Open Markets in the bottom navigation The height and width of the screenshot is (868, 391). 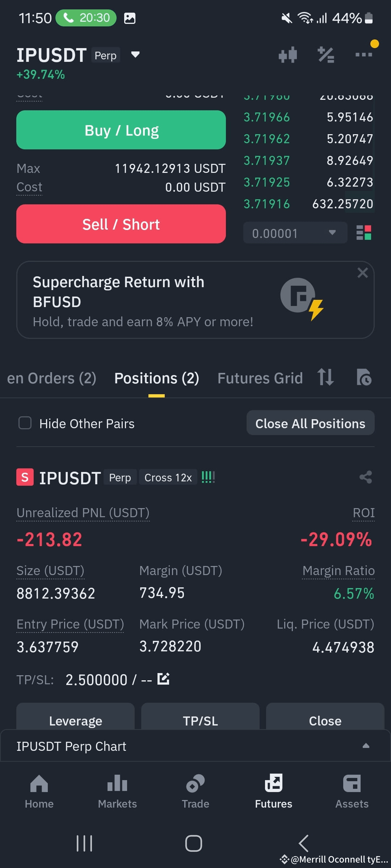coord(117,791)
